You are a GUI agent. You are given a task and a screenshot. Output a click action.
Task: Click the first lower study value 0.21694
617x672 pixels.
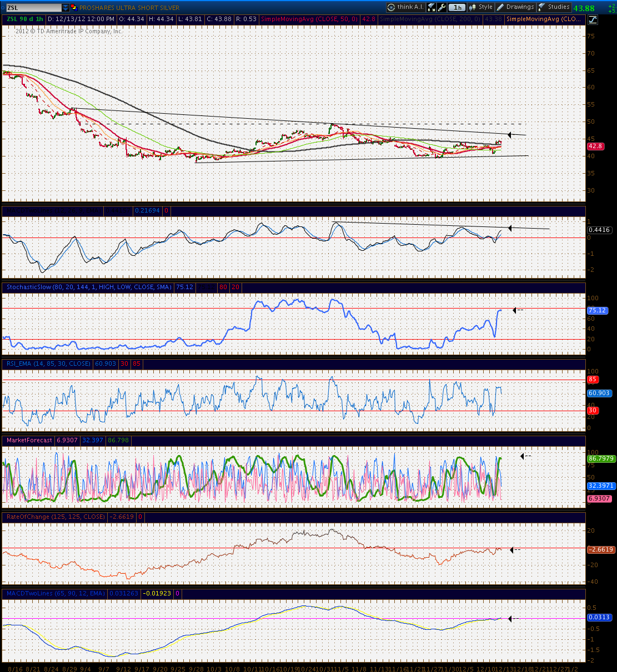148,211
